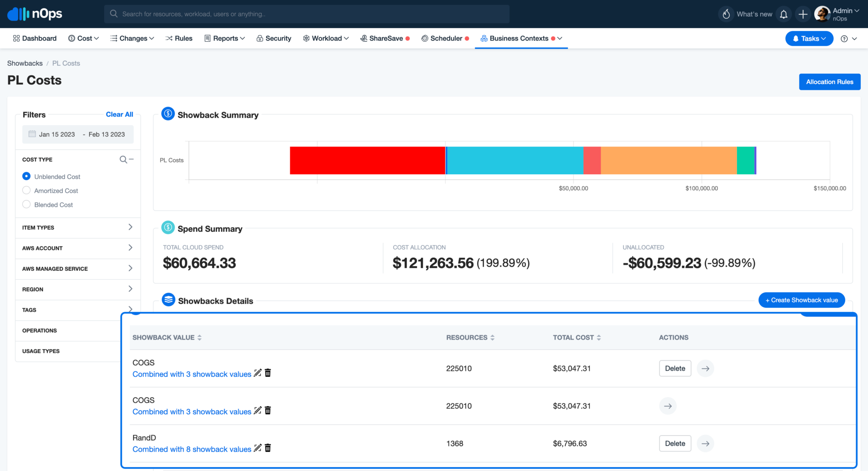Click the Tasks dropdown button

coord(810,38)
